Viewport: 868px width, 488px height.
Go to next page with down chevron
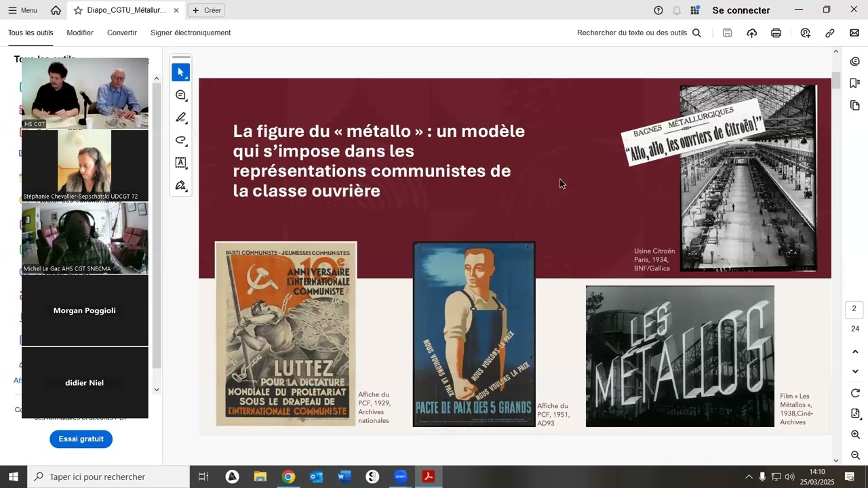tap(855, 371)
